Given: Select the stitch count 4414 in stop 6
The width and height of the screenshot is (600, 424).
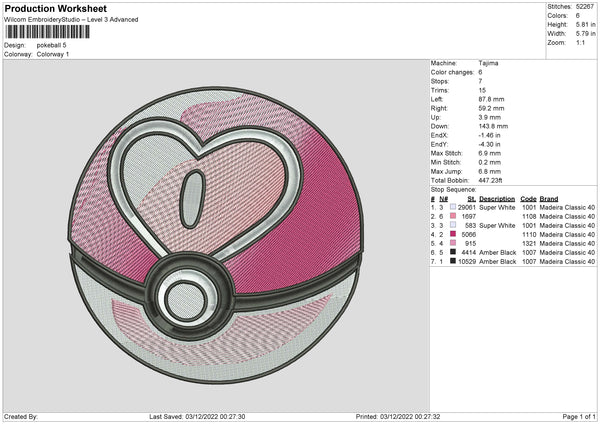Looking at the screenshot, I should pyautogui.click(x=469, y=253).
